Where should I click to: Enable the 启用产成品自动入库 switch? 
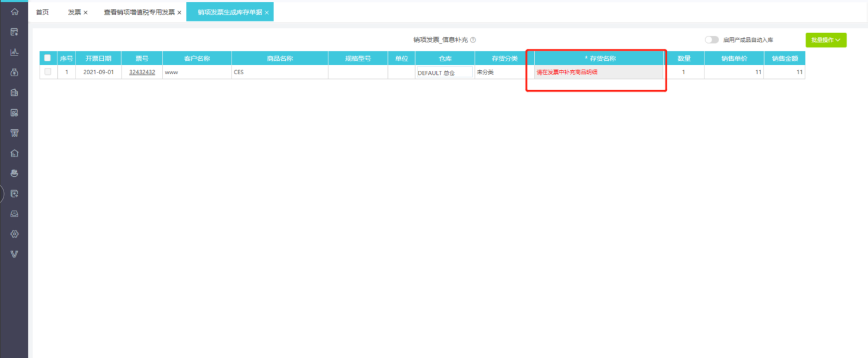pos(712,40)
